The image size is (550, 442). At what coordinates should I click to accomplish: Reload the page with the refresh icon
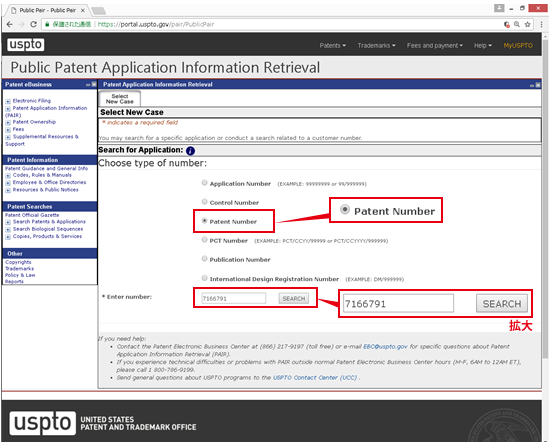pos(33,24)
